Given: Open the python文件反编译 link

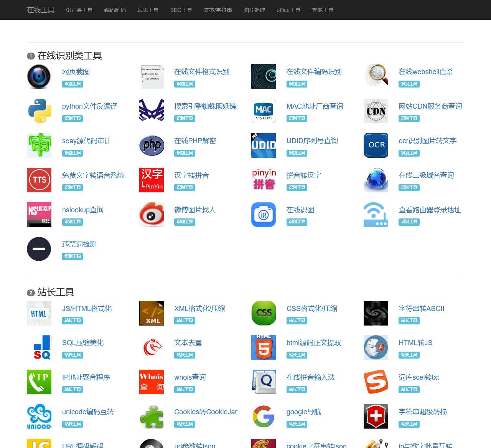Looking at the screenshot, I should click(x=90, y=106).
